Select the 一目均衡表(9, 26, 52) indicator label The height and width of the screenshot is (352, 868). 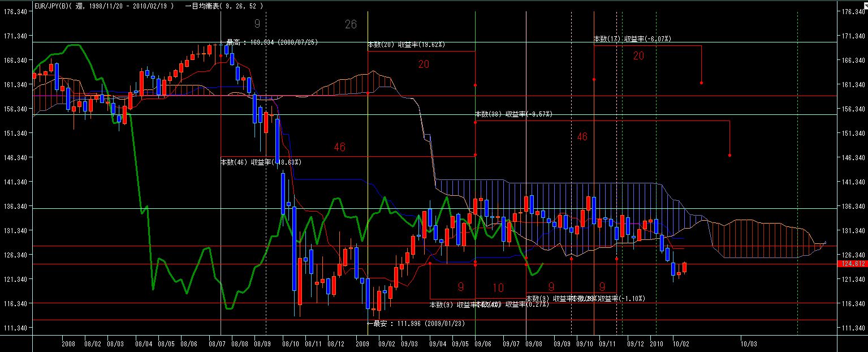[x=224, y=5]
